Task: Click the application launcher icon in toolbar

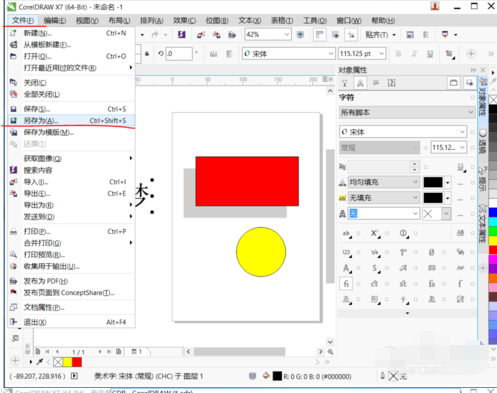Action: [x=445, y=35]
